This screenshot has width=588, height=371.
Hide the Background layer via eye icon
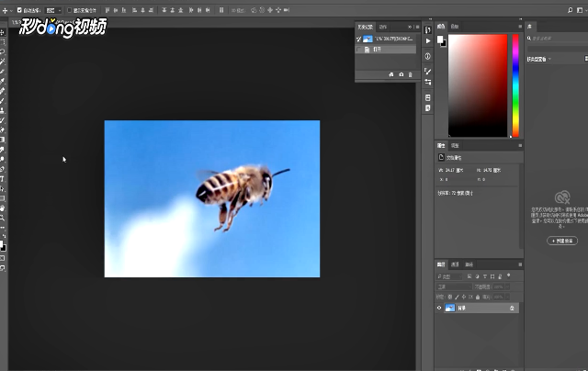coord(439,308)
